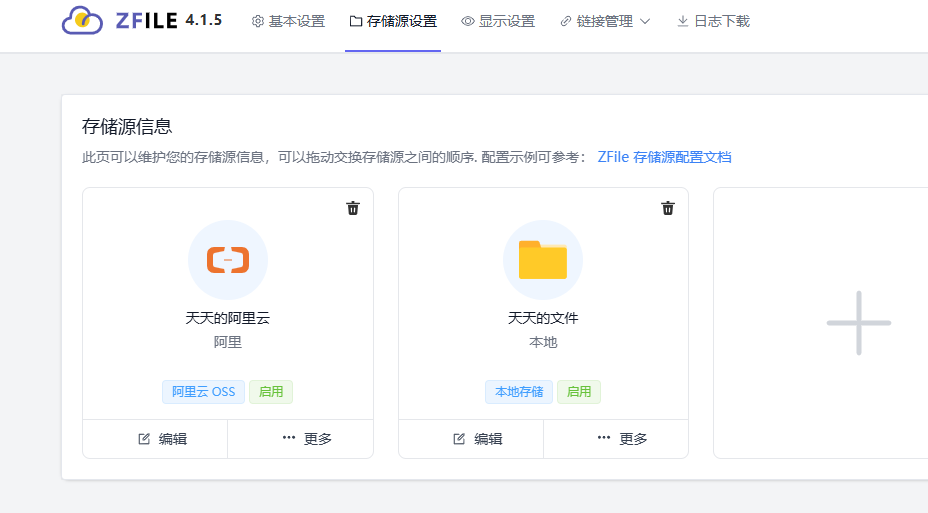
Task: Open 基本设置 tab with gear icon
Action: 288,21
